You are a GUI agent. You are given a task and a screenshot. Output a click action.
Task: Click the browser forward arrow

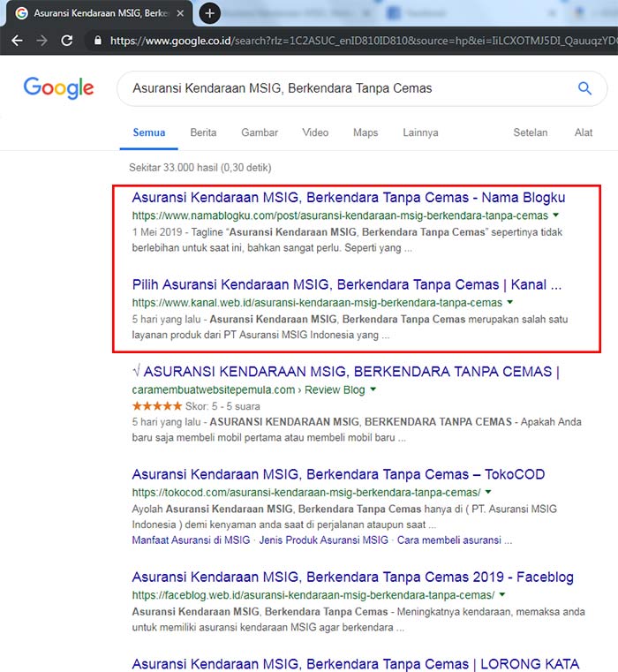[x=42, y=41]
